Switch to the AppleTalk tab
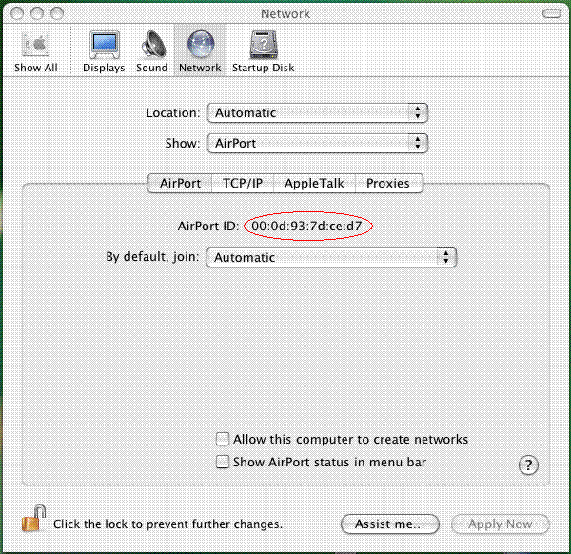Screen dimensions: 571x554 tap(314, 183)
